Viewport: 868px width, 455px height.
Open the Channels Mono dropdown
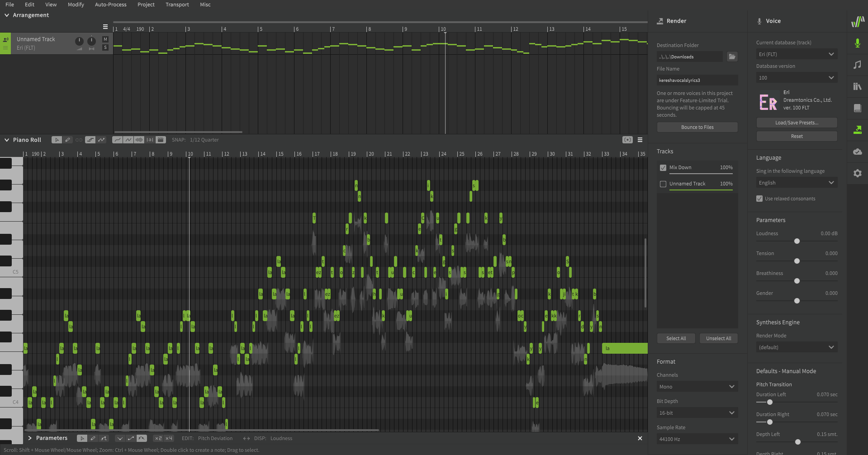tap(697, 386)
